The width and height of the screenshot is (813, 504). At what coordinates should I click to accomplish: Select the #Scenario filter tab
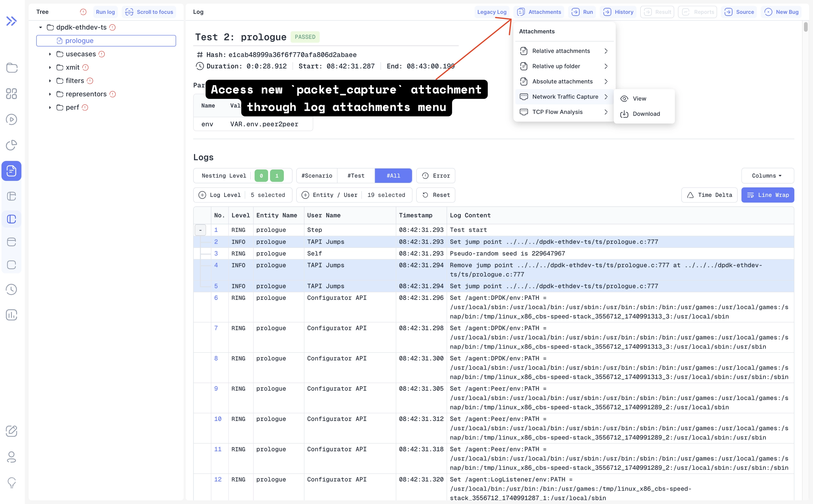[317, 176]
